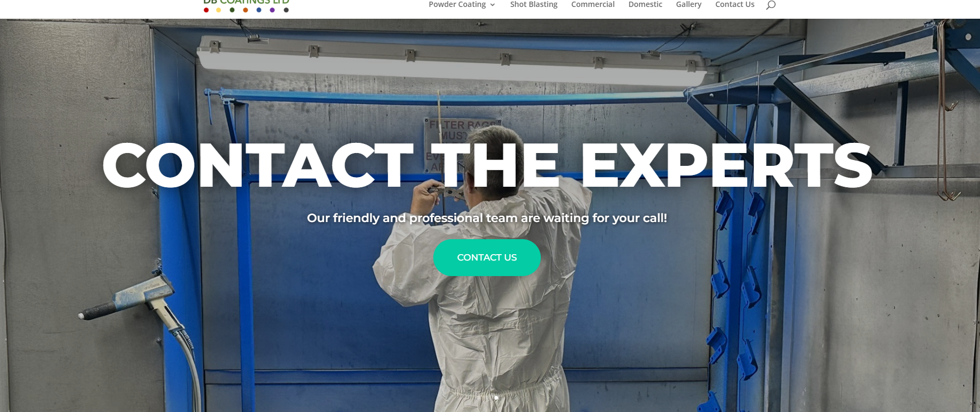
Task: Click the dark grey dot in the logo
Action: point(286,10)
